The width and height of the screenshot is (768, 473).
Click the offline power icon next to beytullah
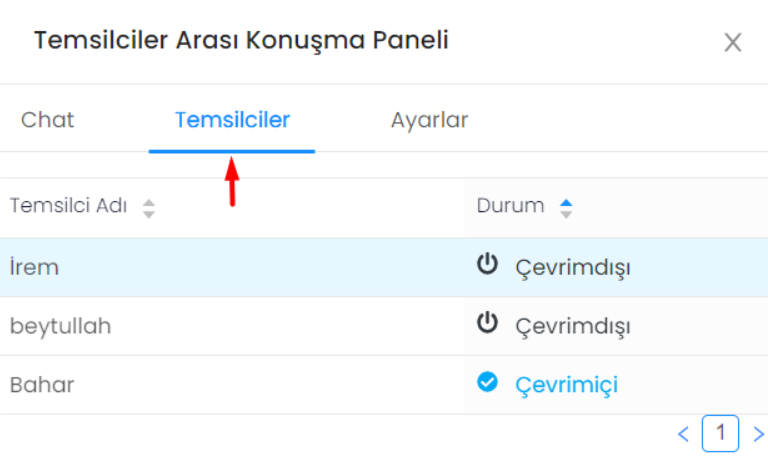coord(487,323)
